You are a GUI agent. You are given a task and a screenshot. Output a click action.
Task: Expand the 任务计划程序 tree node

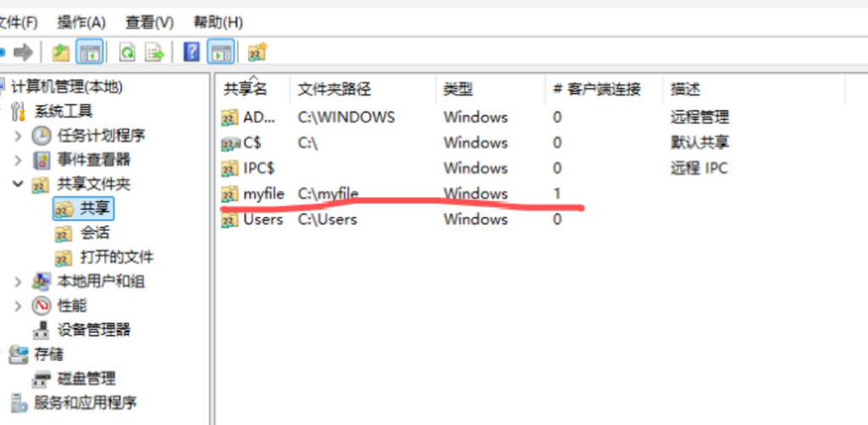(18, 136)
